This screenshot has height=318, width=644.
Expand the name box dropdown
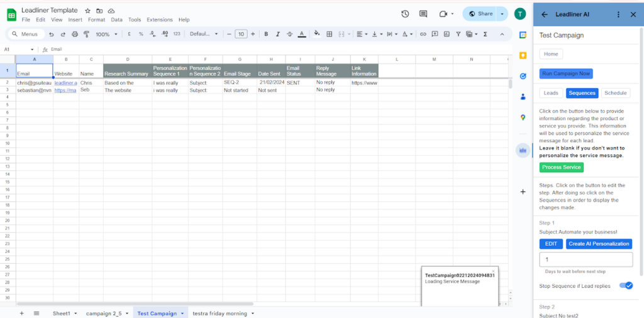point(32,49)
